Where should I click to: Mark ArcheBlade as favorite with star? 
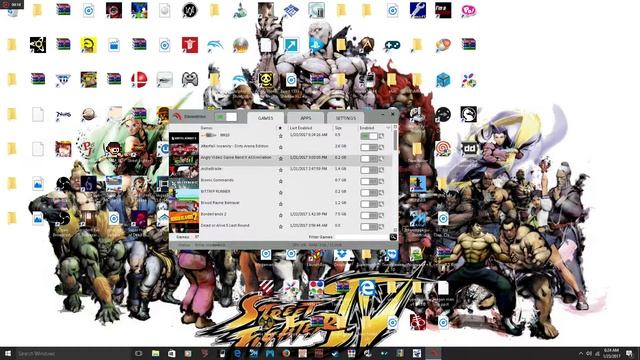[x=280, y=170]
